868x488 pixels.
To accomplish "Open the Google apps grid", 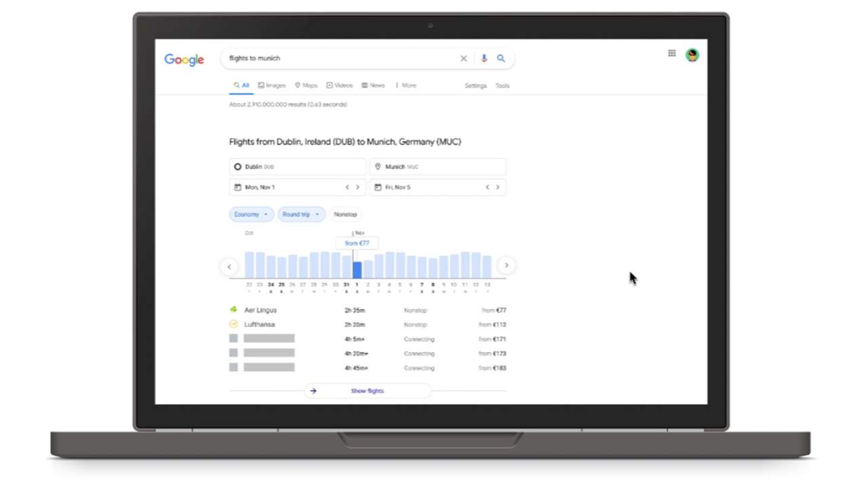I will [672, 53].
